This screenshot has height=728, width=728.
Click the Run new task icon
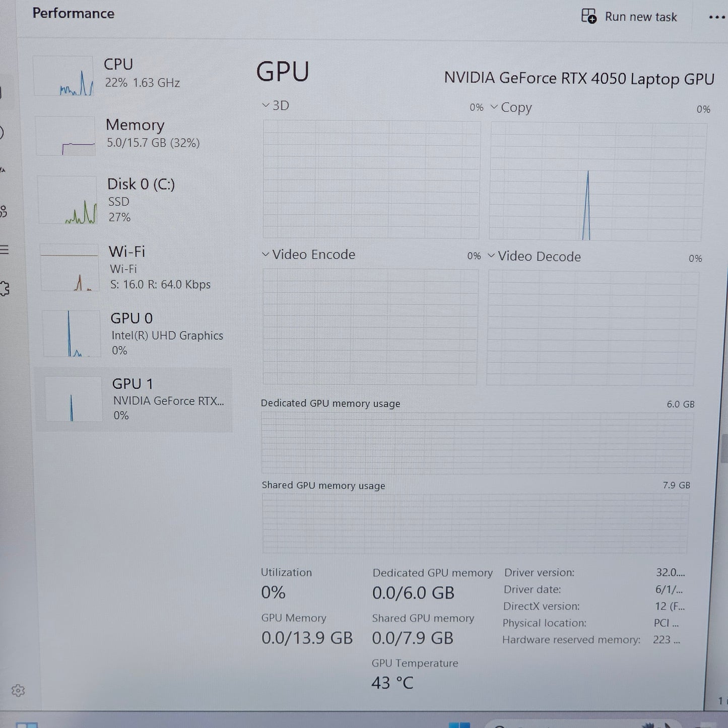[x=588, y=16]
